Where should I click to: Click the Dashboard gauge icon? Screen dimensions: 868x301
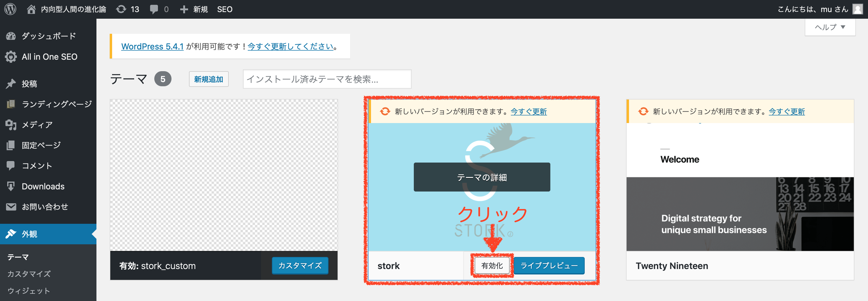(x=11, y=36)
